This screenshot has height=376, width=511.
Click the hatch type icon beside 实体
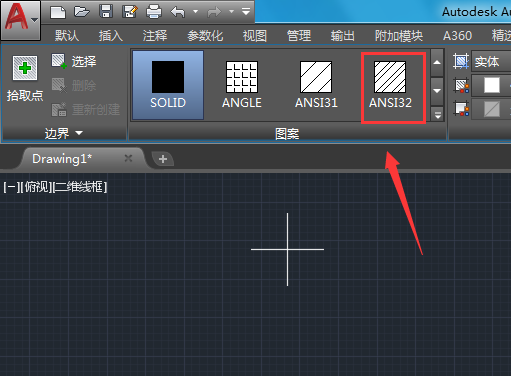click(461, 61)
